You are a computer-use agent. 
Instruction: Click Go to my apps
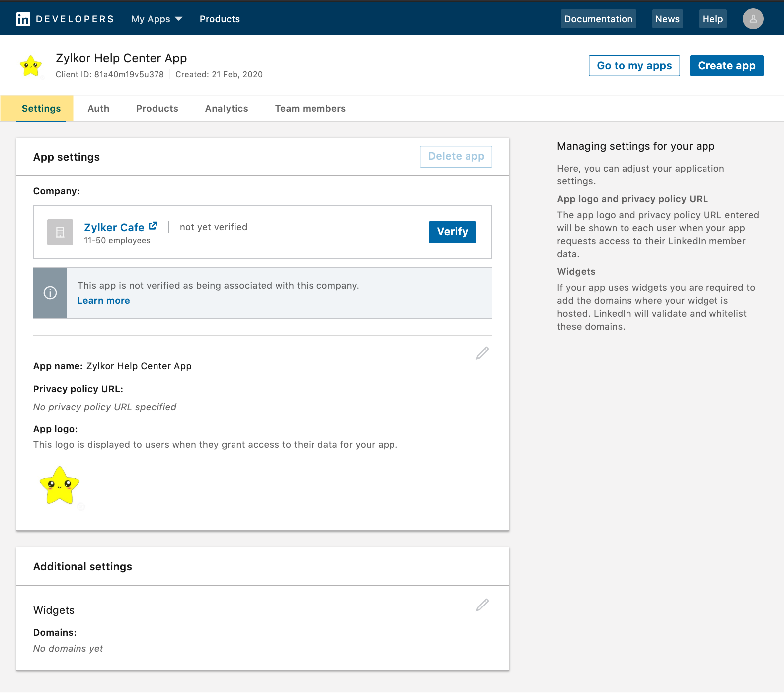click(634, 66)
